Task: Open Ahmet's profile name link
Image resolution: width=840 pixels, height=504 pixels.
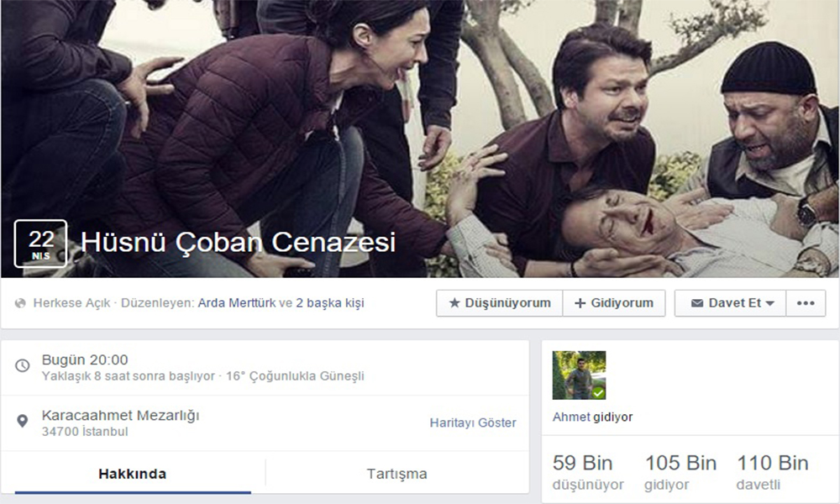Action: pyautogui.click(x=571, y=417)
